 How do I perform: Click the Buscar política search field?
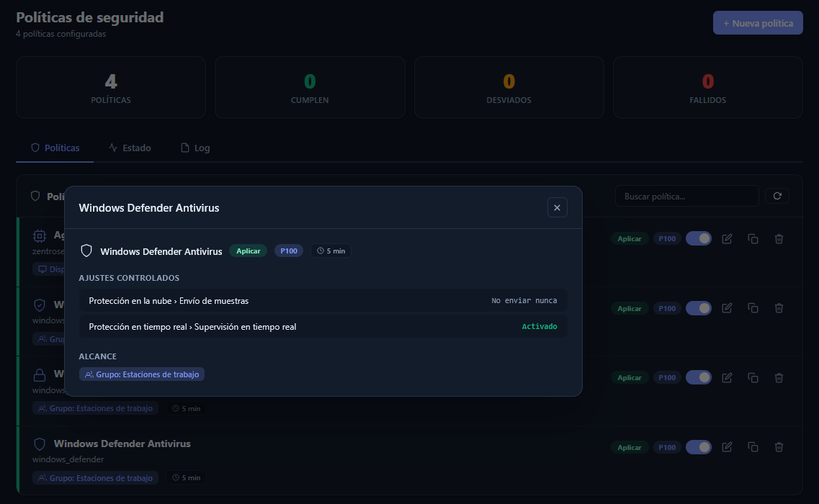(686, 196)
